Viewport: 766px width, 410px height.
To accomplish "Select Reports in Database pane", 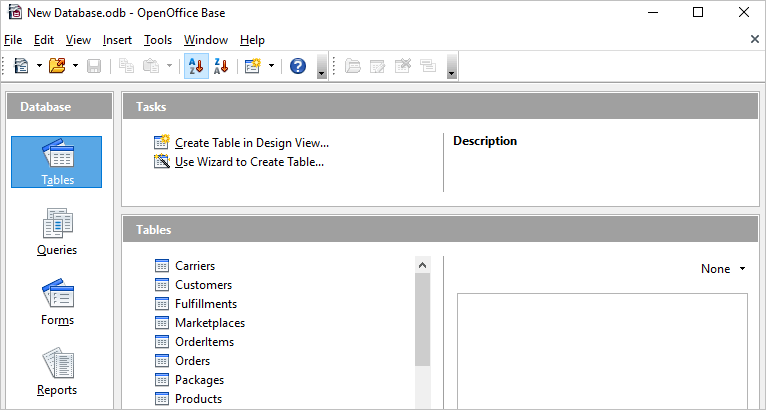I will pos(57,372).
